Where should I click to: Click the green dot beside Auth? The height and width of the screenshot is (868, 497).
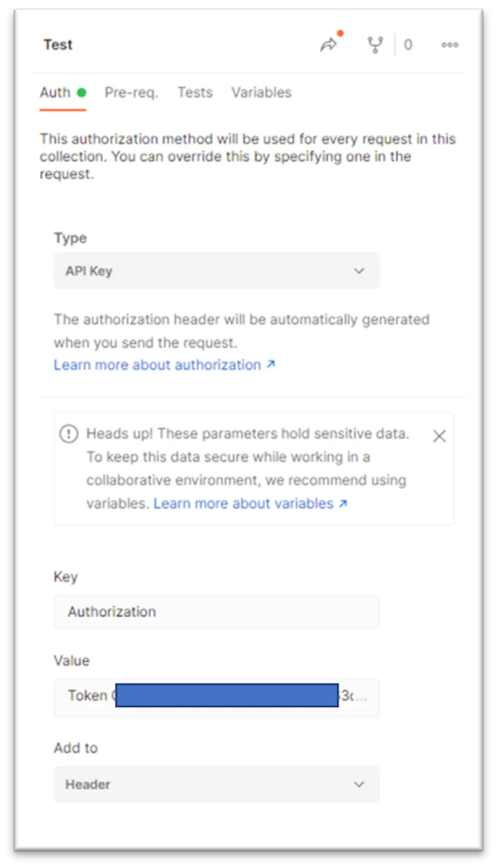coord(82,92)
